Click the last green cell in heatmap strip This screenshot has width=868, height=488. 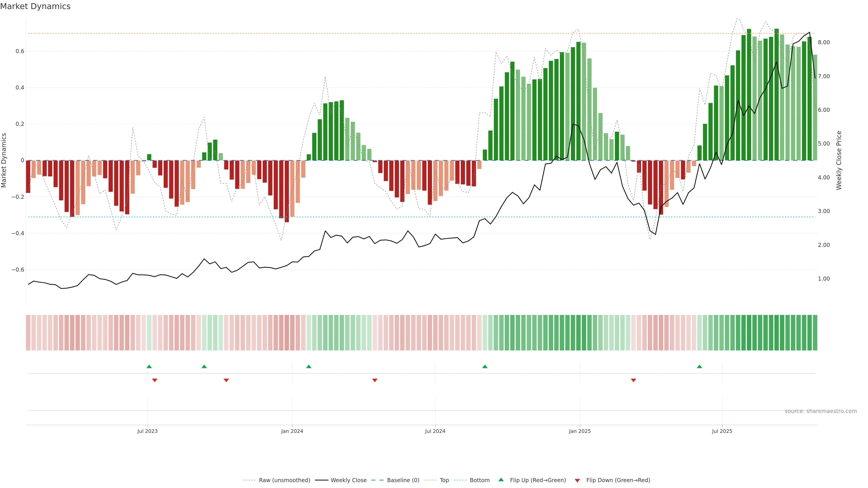[x=815, y=333]
